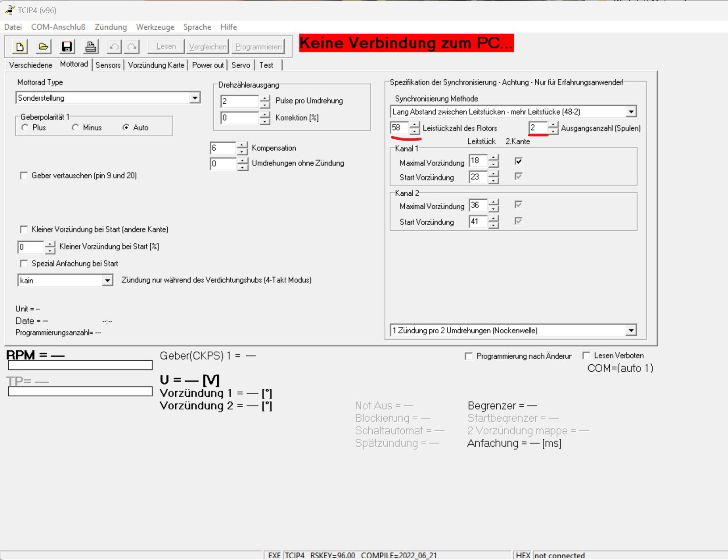Screen dimensions: 728x560
Task: Expand the 'kain' 4-Takt Modus dropdown
Action: [107, 281]
